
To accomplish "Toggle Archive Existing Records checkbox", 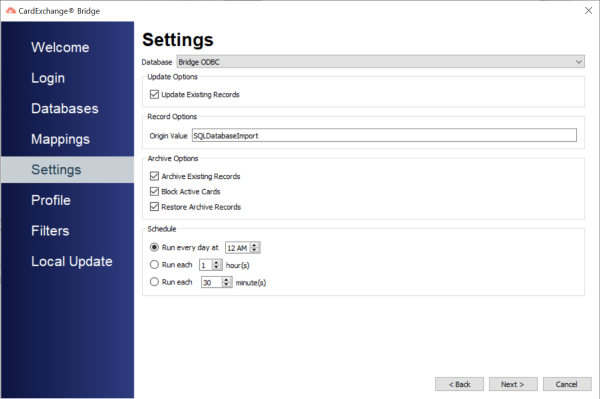I will click(154, 176).
